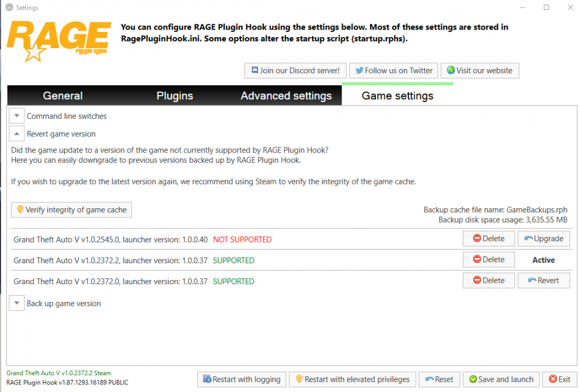Click green check icon on Save and launch
Screen dimensions: 580x392
[473, 379]
